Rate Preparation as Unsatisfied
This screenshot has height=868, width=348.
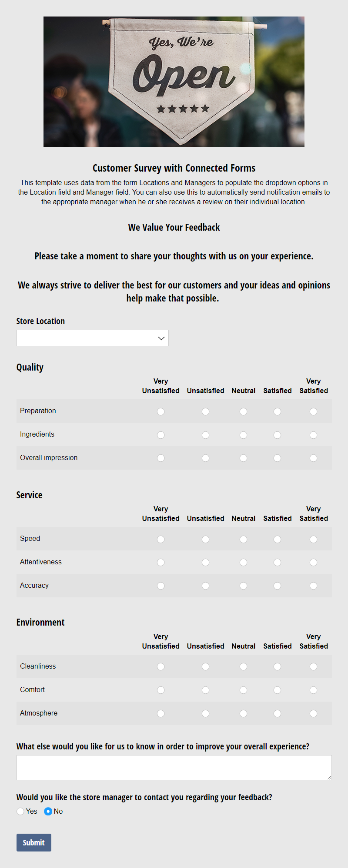[x=205, y=411]
